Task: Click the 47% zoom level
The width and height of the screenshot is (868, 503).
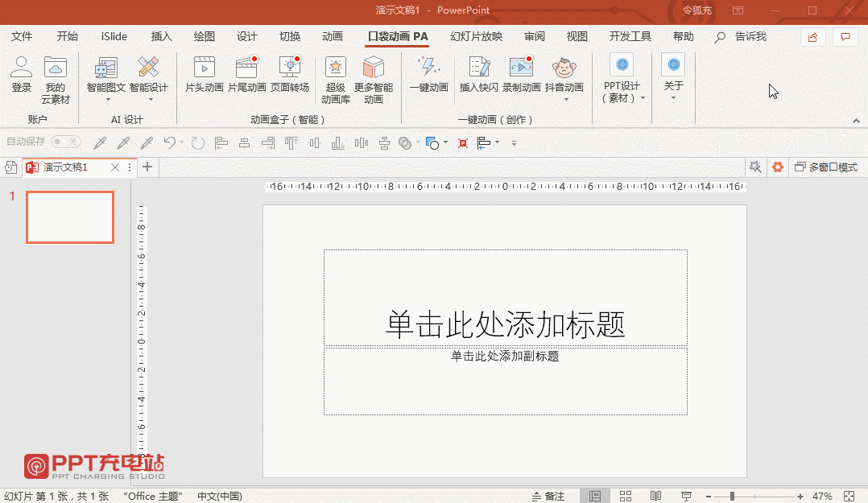Action: pos(822,497)
